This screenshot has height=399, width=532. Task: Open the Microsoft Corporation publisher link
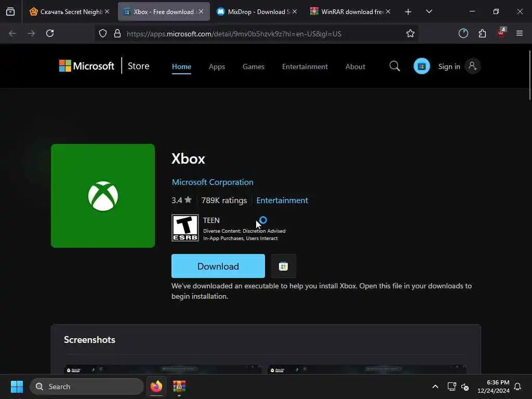[212, 182]
